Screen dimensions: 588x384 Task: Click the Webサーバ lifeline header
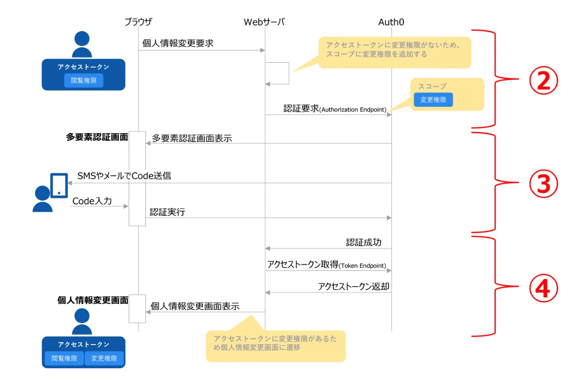264,21
